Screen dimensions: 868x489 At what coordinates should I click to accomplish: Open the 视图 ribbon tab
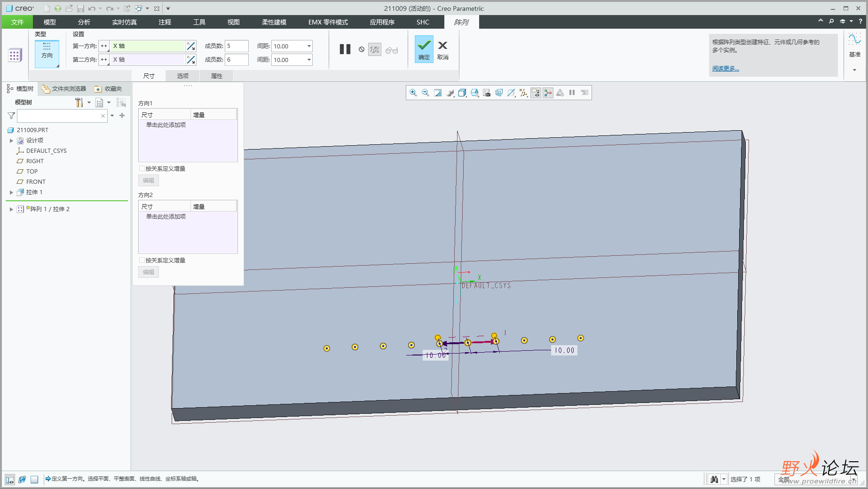point(234,22)
